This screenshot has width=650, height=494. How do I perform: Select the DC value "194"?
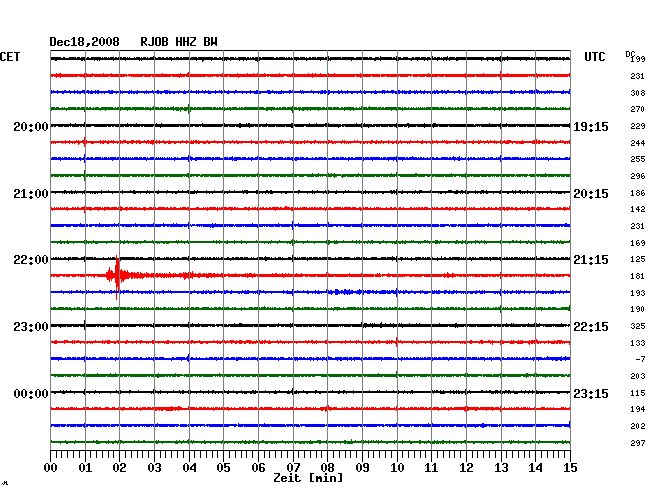(638, 409)
